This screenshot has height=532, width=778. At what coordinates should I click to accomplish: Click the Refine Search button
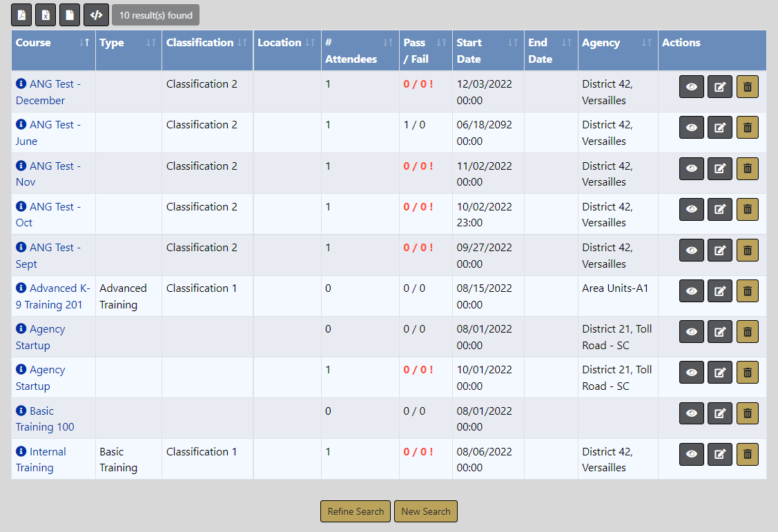[356, 511]
